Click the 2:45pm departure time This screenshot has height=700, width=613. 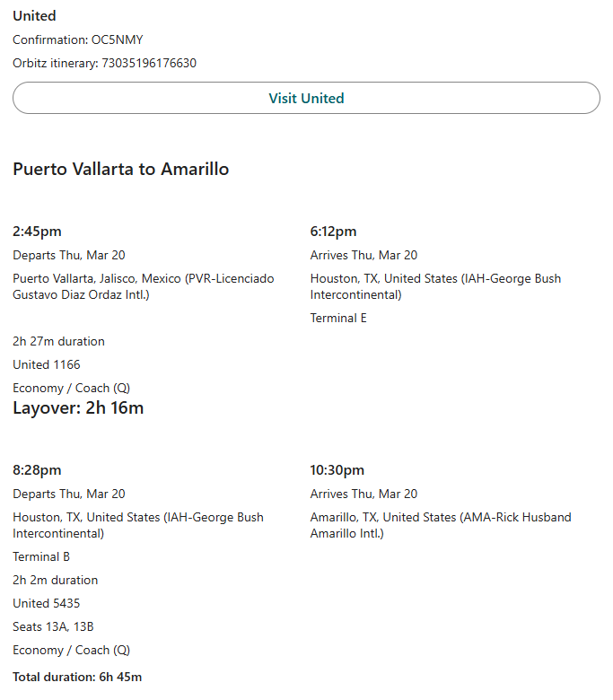37,232
